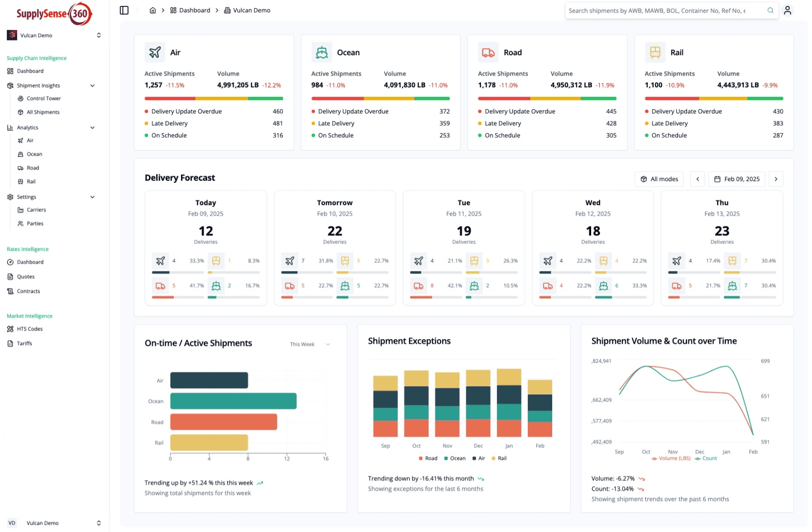Go to next forecast date

[x=776, y=179]
